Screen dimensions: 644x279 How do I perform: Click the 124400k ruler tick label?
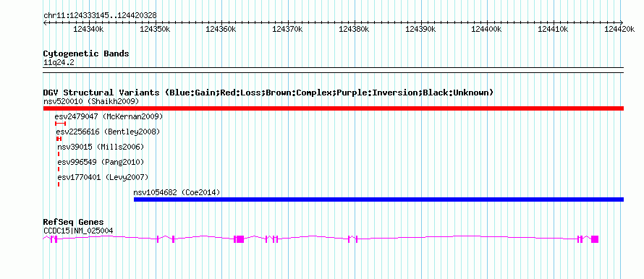[x=487, y=30]
